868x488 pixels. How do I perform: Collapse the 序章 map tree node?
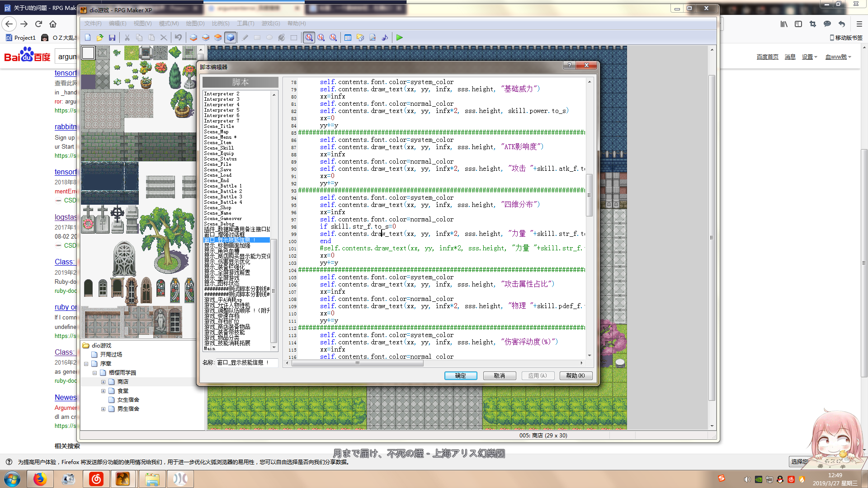pyautogui.click(x=86, y=364)
